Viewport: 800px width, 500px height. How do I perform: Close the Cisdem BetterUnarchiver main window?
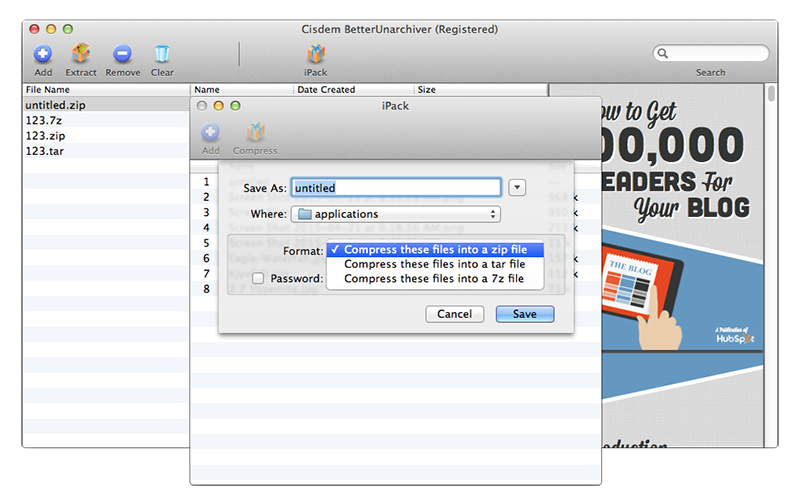[34, 29]
